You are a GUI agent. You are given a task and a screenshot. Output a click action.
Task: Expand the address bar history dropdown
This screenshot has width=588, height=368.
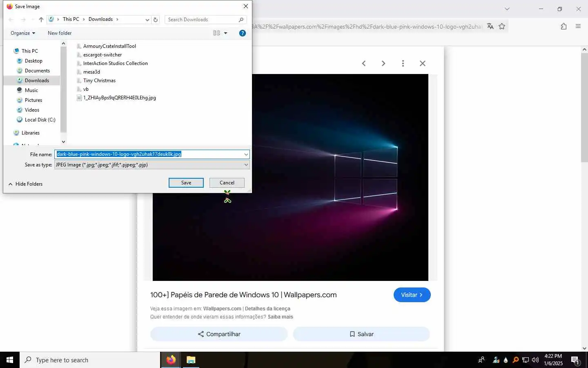[147, 20]
